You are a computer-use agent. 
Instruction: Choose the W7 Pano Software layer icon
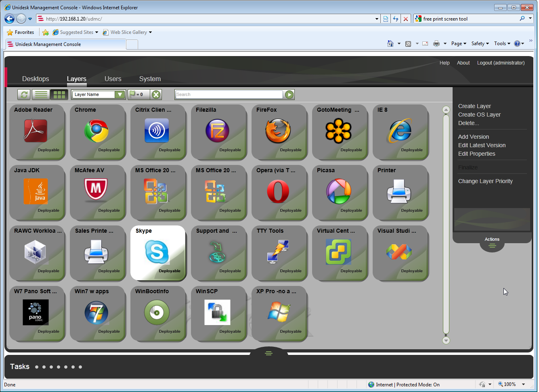point(36,312)
